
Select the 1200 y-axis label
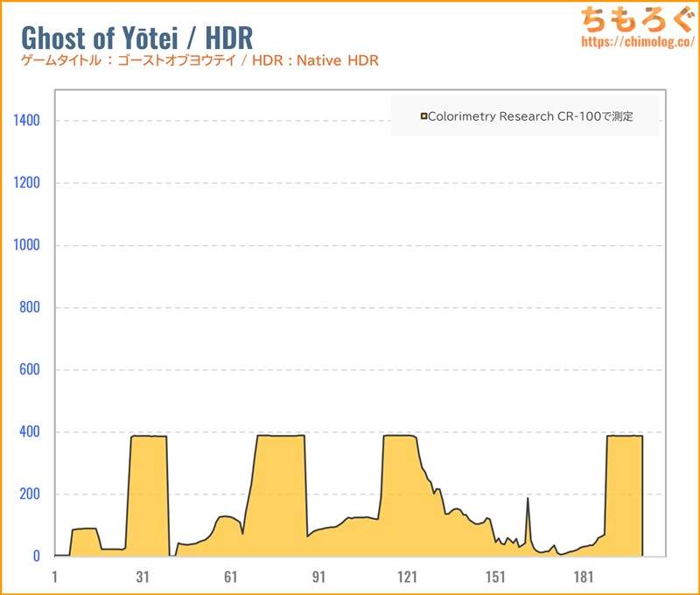[24, 183]
